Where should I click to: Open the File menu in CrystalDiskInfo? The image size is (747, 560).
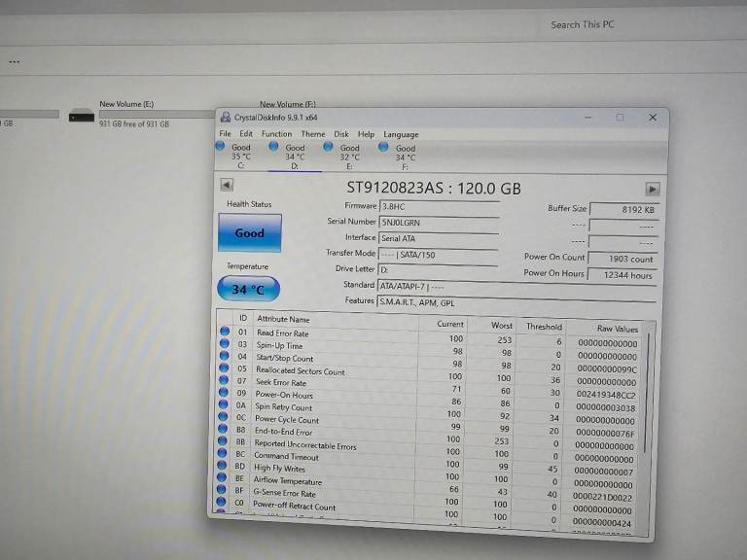(225, 133)
